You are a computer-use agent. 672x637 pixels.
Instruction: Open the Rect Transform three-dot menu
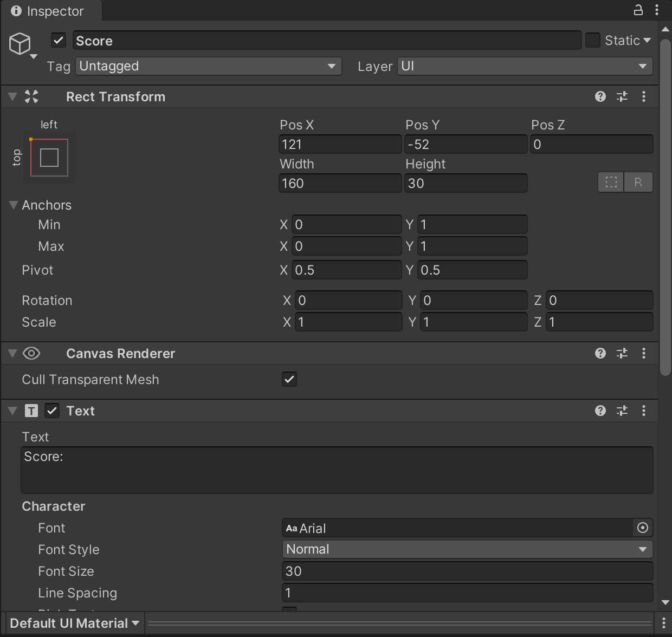pos(644,96)
